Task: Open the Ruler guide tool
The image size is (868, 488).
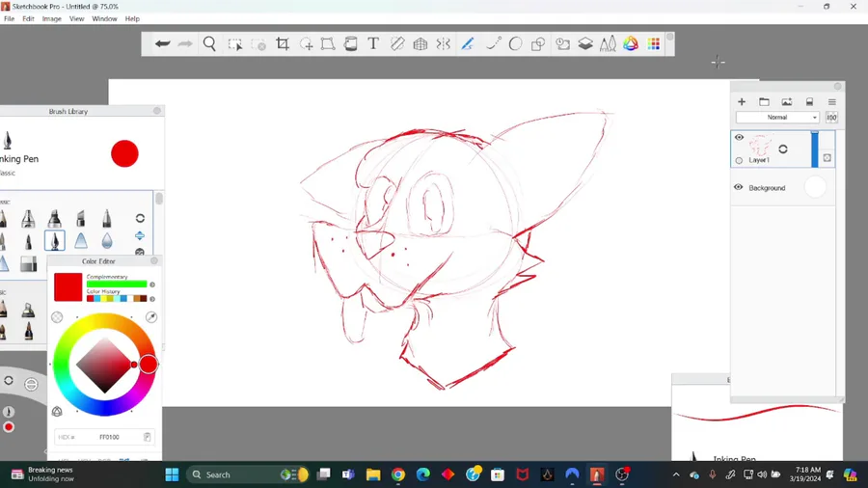Action: pos(397,43)
